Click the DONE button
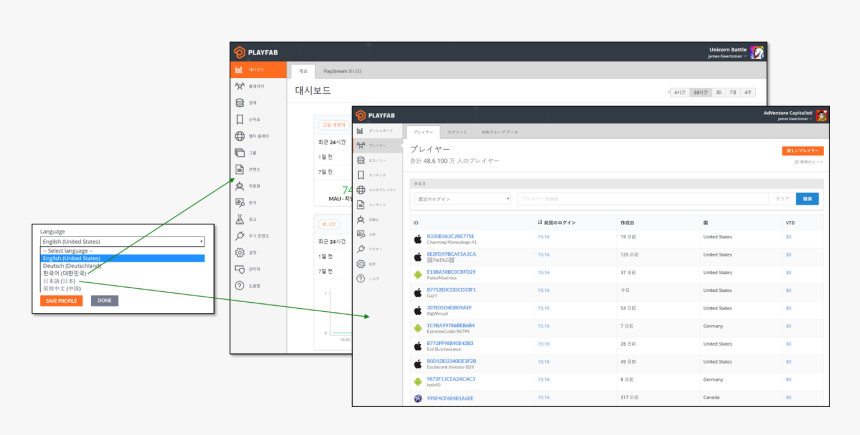Viewport: 860px width, 435px height. coord(104,301)
